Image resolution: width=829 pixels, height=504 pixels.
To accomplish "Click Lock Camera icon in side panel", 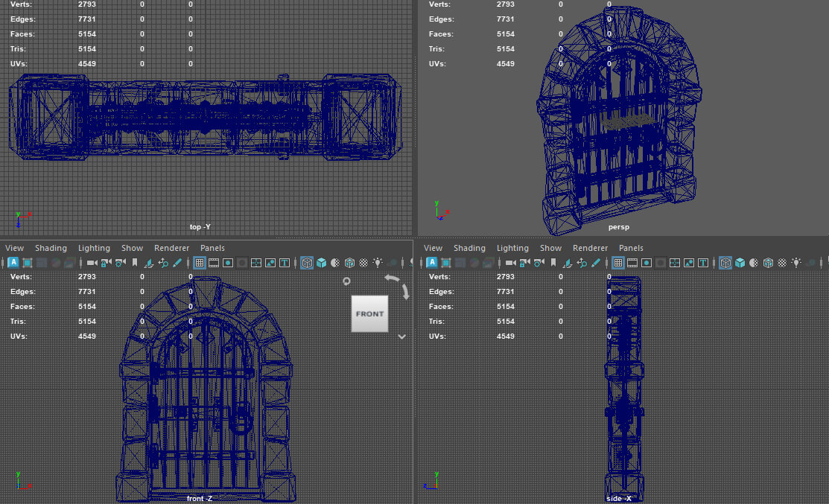I will (525, 263).
